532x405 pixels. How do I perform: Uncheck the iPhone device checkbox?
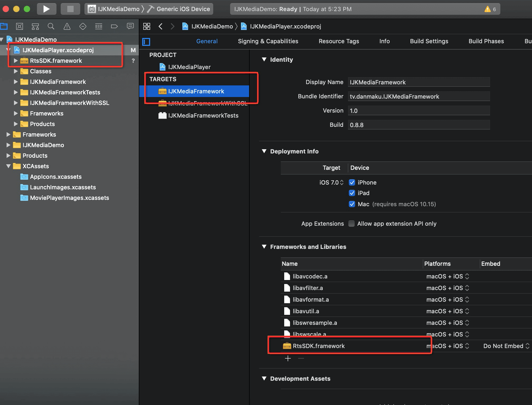click(x=352, y=182)
